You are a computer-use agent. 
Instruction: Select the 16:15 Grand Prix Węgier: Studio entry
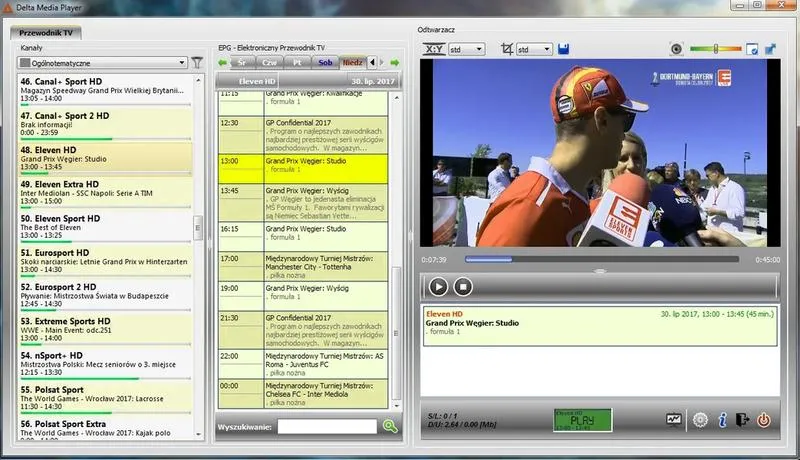303,237
